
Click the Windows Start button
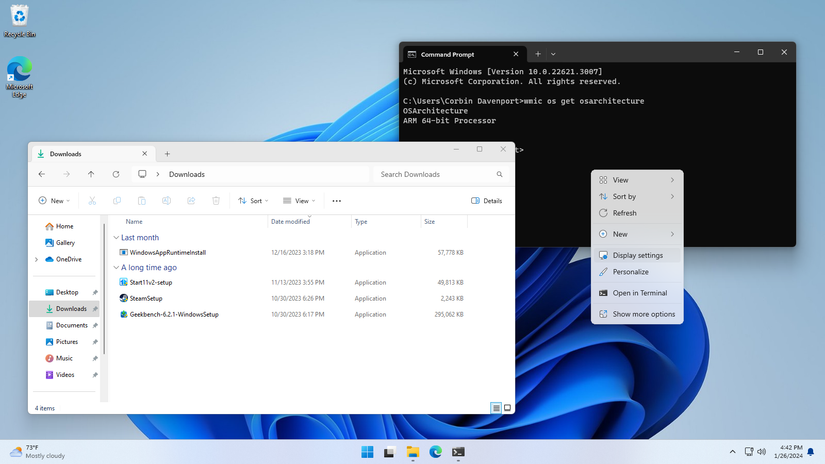(367, 451)
